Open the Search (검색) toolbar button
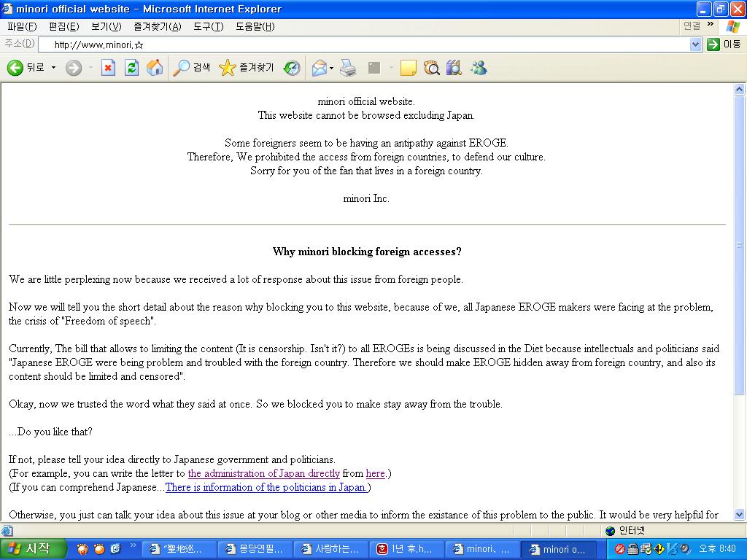The image size is (747, 560). click(192, 68)
